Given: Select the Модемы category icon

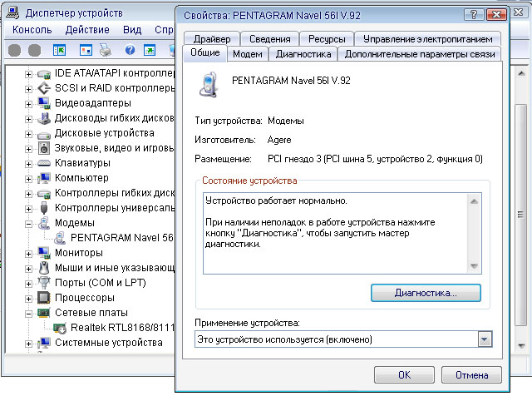Looking at the screenshot, I should click(44, 223).
